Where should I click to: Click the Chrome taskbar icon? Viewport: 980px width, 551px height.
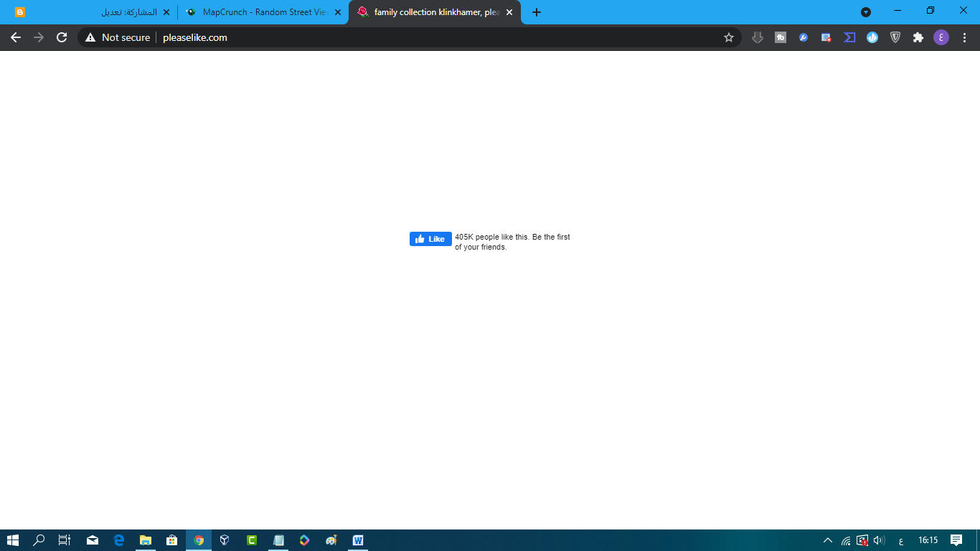coord(199,540)
